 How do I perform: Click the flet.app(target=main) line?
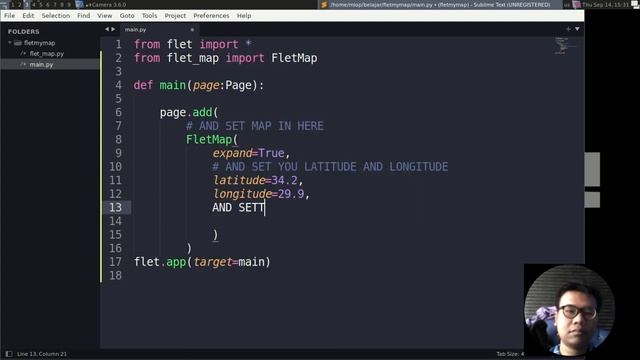202,262
